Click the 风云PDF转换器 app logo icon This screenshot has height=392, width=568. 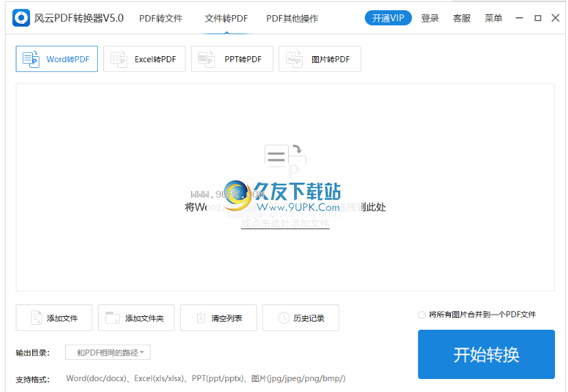21,18
